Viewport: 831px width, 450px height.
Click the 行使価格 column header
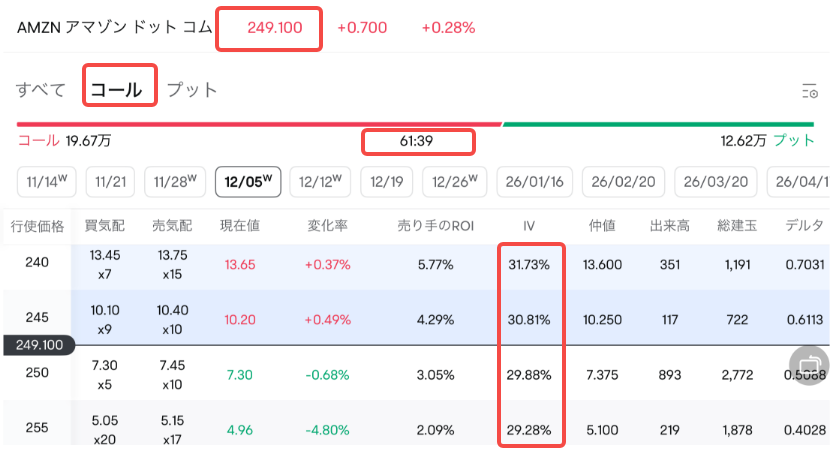[37, 226]
